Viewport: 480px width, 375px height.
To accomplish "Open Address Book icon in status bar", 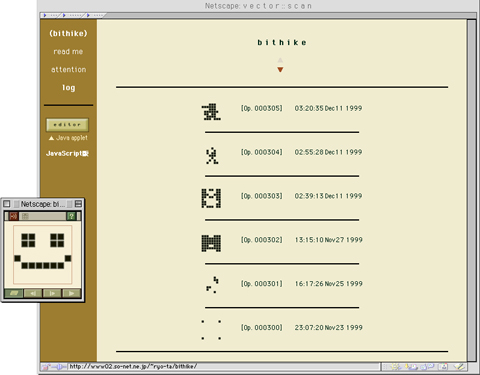I will [443, 367].
